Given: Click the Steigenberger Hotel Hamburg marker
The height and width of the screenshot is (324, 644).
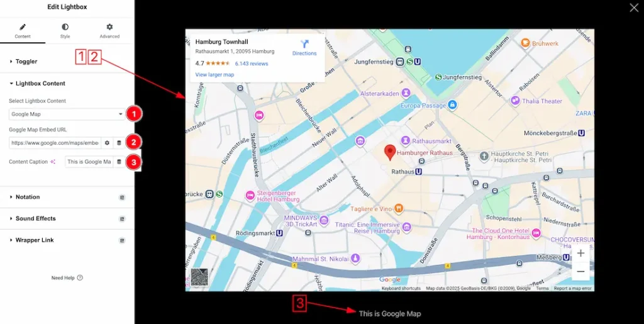Looking at the screenshot, I should (x=250, y=196).
